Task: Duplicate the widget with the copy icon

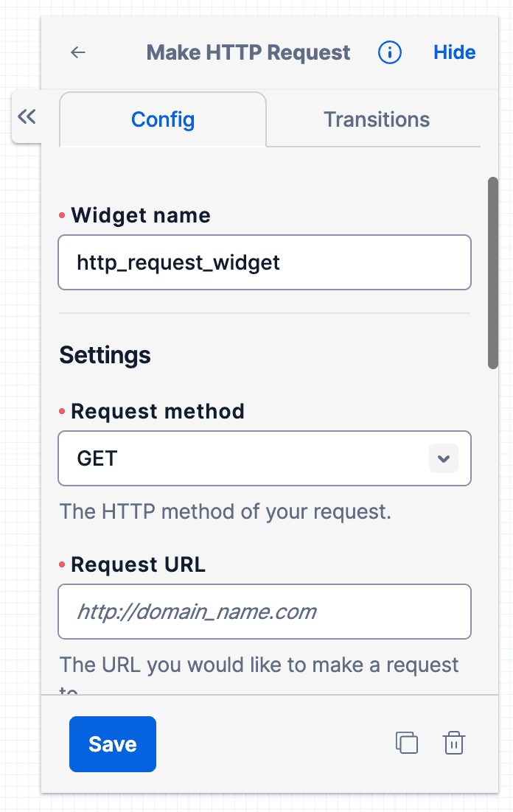Action: (406, 743)
